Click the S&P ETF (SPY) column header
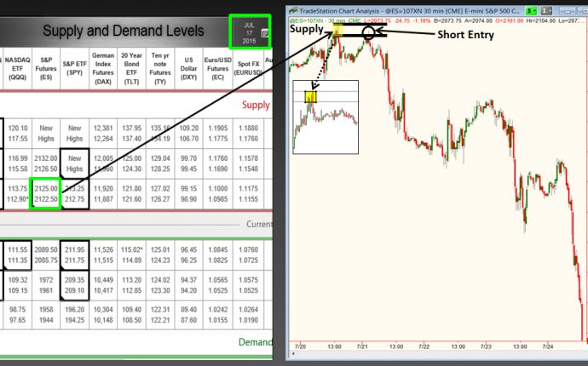Screen dimensions: 588x366 tap(74, 69)
